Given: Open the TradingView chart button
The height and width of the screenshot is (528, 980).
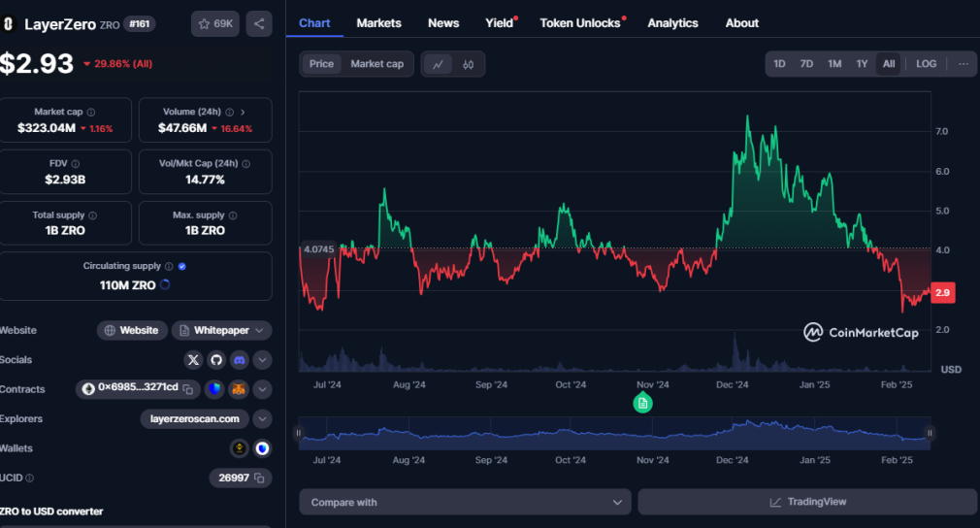Looking at the screenshot, I should pos(807,502).
